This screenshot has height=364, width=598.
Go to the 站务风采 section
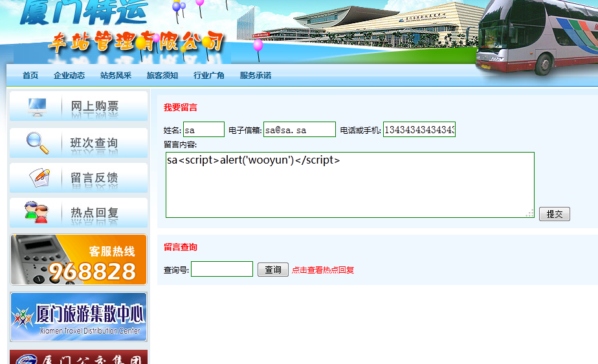(116, 76)
